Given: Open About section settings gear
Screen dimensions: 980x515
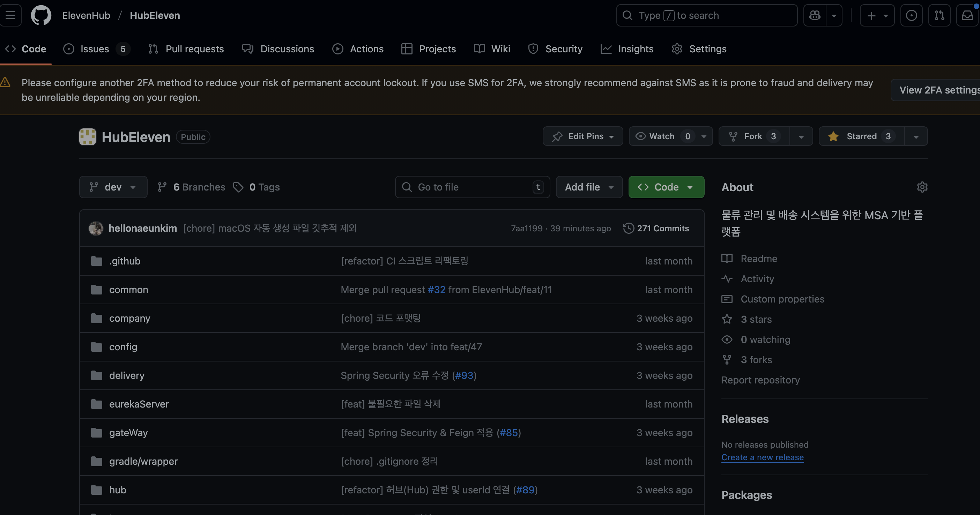Looking at the screenshot, I should click(x=922, y=187).
